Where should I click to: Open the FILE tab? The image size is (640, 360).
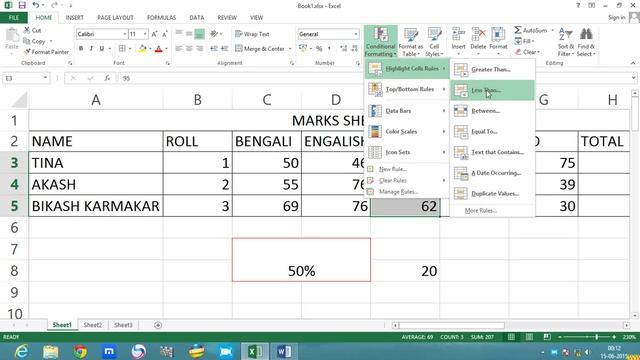[x=14, y=18]
